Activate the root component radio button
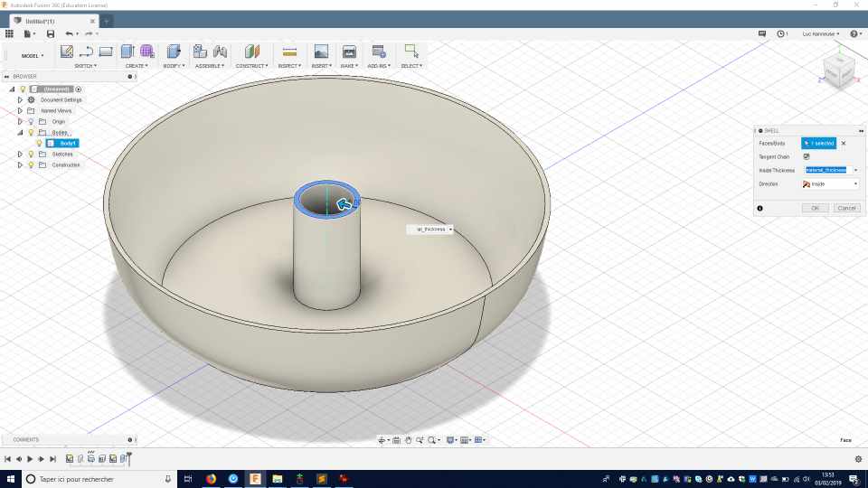The height and width of the screenshot is (488, 868). [x=79, y=89]
